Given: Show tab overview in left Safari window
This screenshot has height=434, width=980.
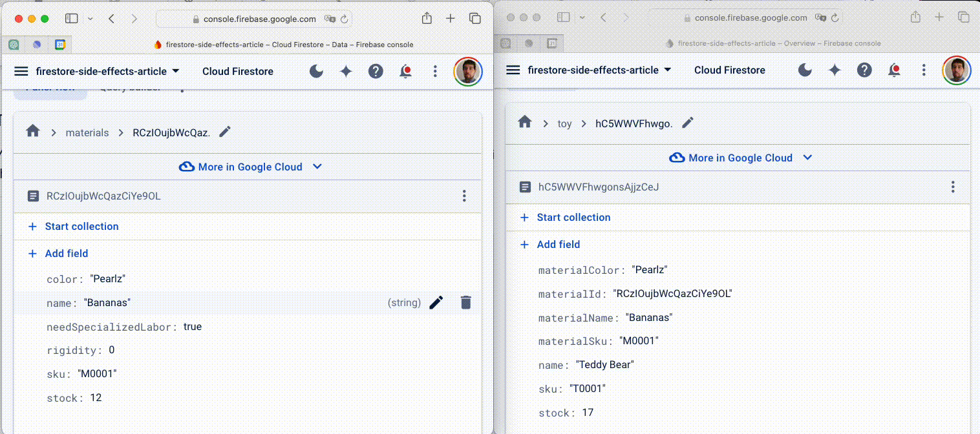Looking at the screenshot, I should [475, 19].
